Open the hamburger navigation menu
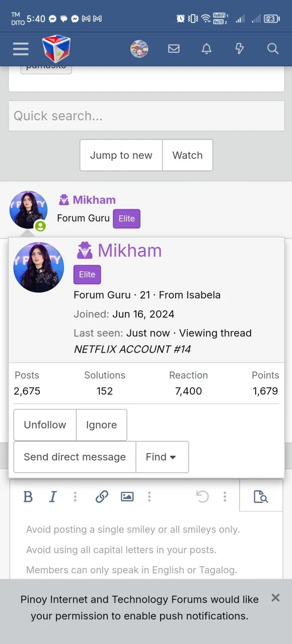Image resolution: width=292 pixels, height=644 pixels. (21, 49)
